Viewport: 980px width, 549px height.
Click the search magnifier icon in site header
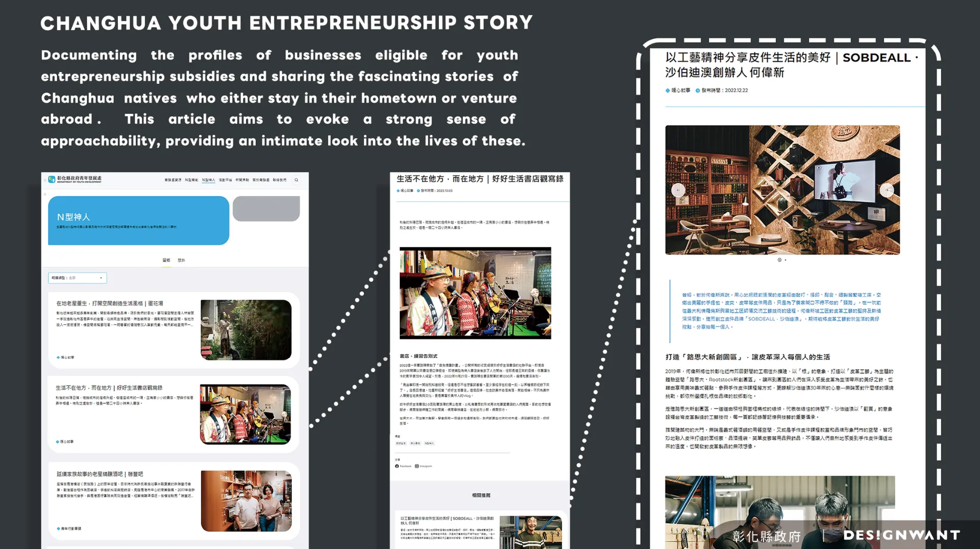[x=296, y=180]
